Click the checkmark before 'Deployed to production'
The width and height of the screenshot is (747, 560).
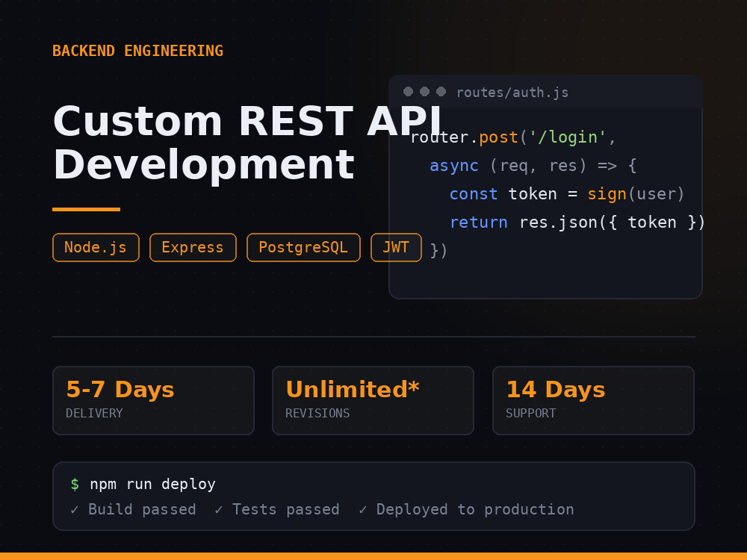(x=362, y=510)
